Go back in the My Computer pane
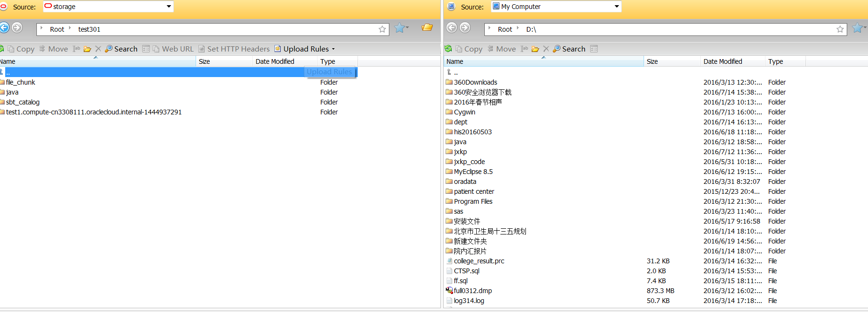Screen dimensions: 868x312 click(x=452, y=28)
